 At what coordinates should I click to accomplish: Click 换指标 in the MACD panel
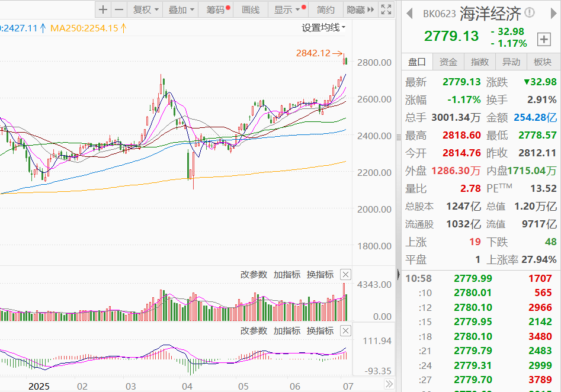(x=320, y=331)
